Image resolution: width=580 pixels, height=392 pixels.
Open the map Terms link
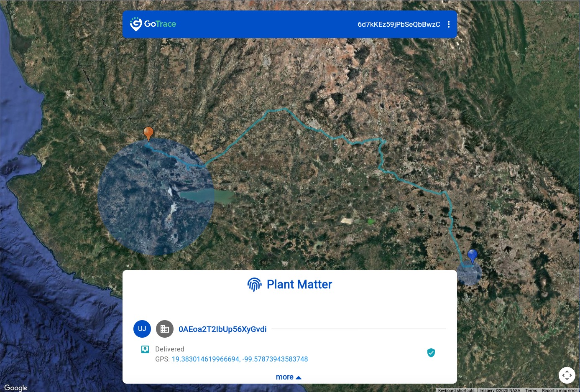531,390
